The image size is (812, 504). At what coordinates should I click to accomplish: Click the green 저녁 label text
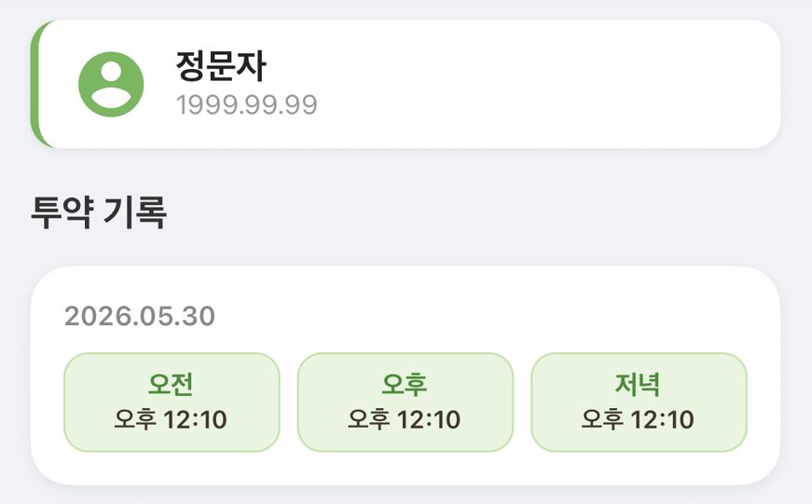click(x=638, y=385)
